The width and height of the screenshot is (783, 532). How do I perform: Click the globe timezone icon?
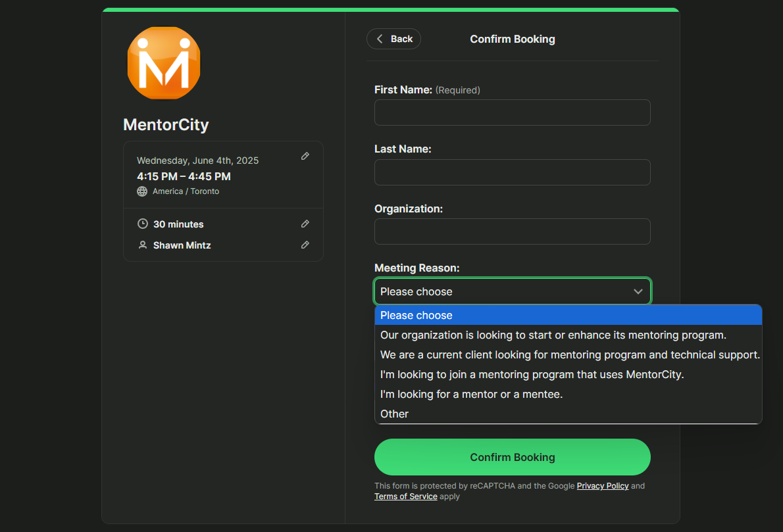click(142, 191)
